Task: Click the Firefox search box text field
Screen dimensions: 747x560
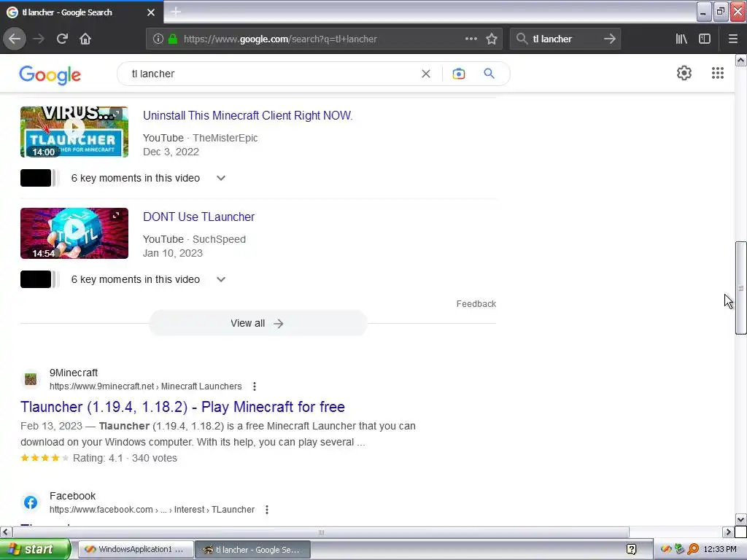Action: 565,39
